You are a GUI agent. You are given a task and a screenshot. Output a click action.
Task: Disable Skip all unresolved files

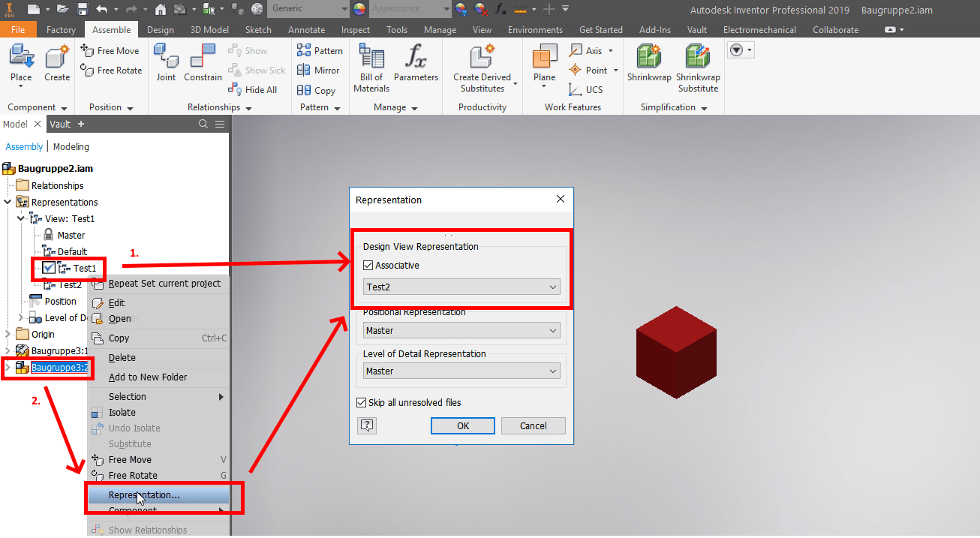point(361,402)
